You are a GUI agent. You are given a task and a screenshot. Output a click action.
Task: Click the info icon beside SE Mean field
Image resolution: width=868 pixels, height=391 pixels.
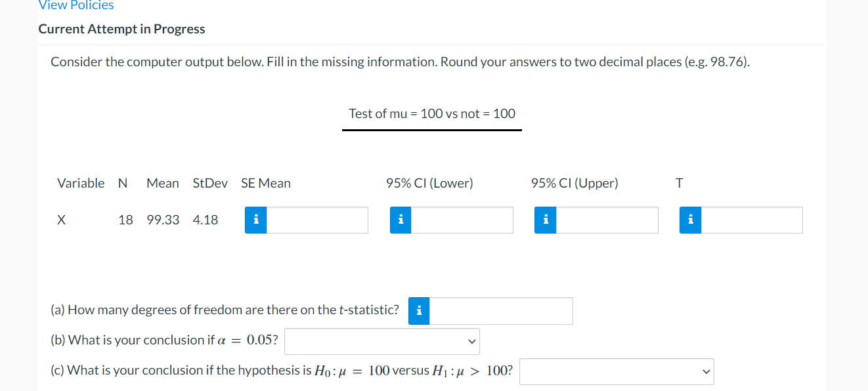coord(255,220)
